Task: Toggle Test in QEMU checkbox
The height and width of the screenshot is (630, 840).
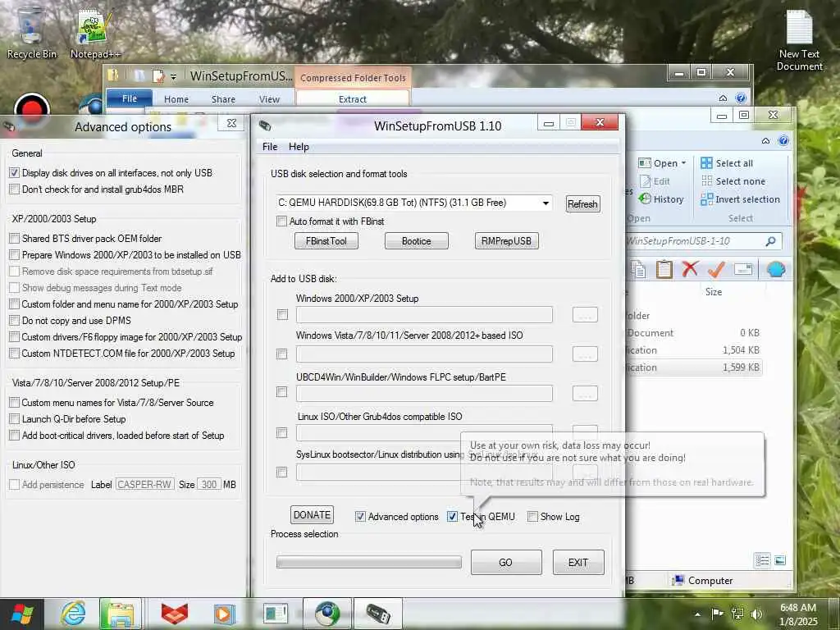Action: 452,517
